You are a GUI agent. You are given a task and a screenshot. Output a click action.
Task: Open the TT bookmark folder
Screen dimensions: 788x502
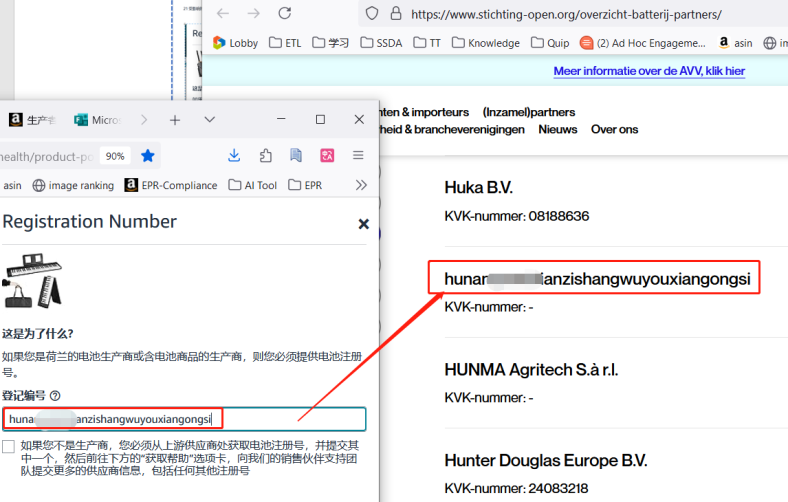[x=427, y=43]
